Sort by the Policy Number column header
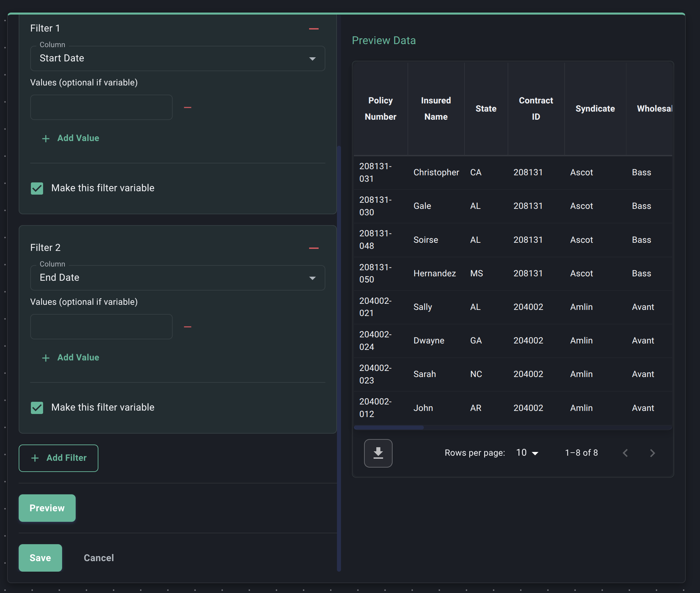Viewport: 700px width, 593px height. [380, 108]
